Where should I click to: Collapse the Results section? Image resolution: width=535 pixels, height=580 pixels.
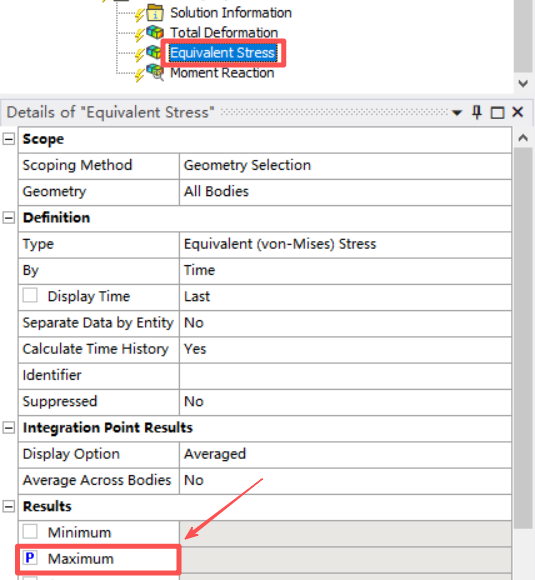(9, 506)
